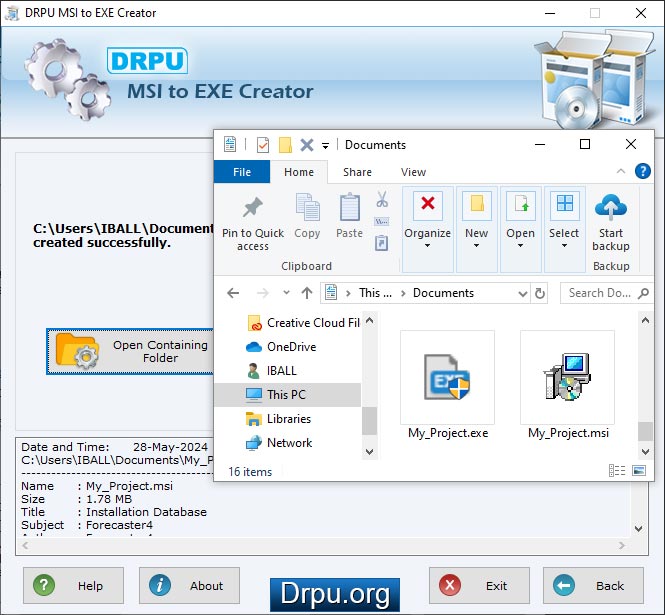Select Creative Cloud Files in navigation pane
This screenshot has width=665, height=615.
303,323
